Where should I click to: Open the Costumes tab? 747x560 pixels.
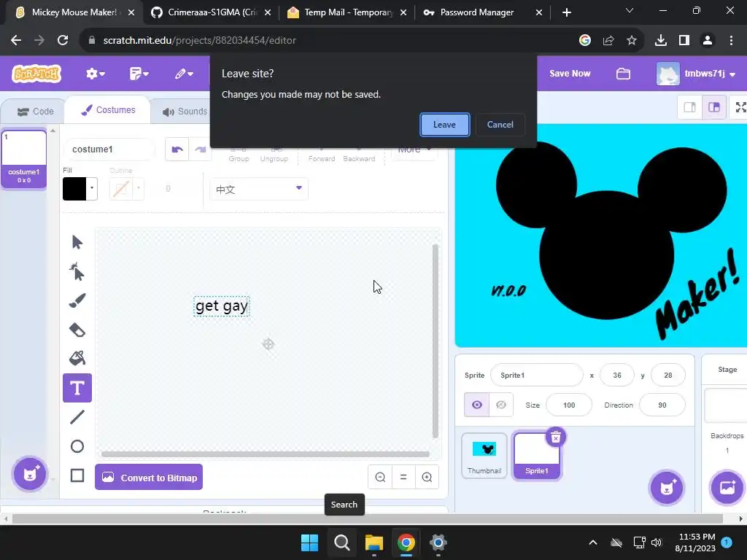[x=108, y=110]
